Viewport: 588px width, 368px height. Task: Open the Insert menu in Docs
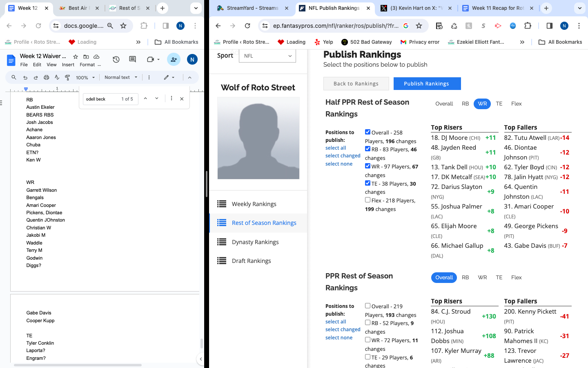(x=68, y=65)
